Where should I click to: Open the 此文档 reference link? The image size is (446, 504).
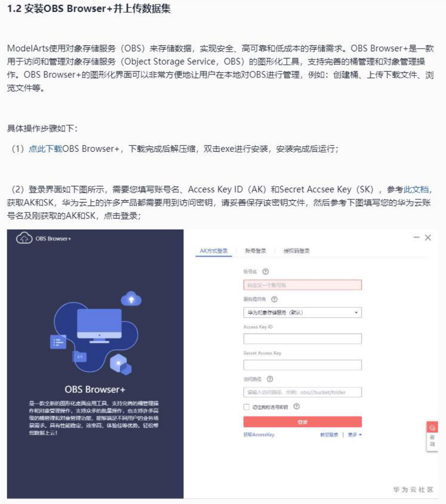(416, 189)
